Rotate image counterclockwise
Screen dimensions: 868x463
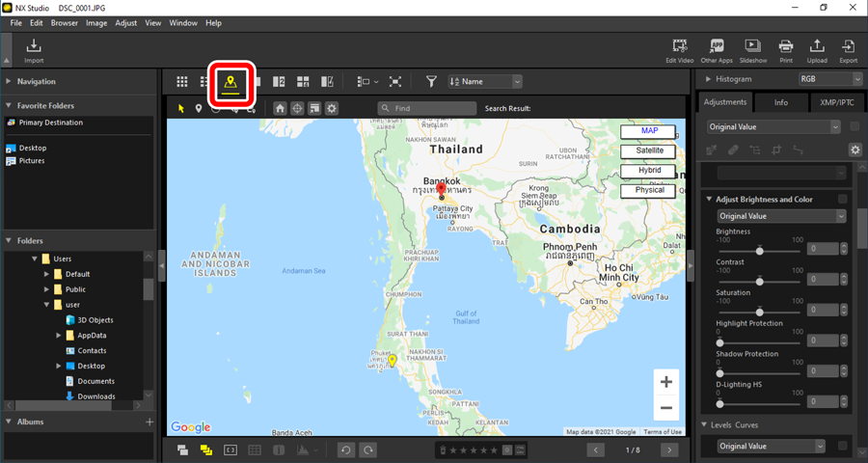(346, 450)
